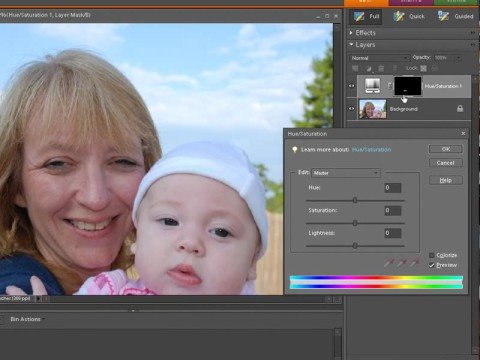The height and width of the screenshot is (360, 480).
Task: Click the Saturation slider handle
Action: click(355, 223)
